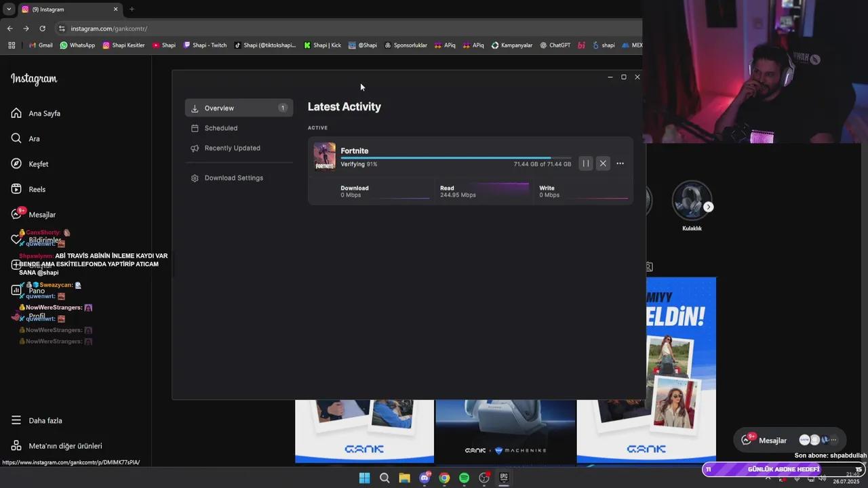
Task: Cancel the Fortnite download with X icon
Action: tap(603, 163)
